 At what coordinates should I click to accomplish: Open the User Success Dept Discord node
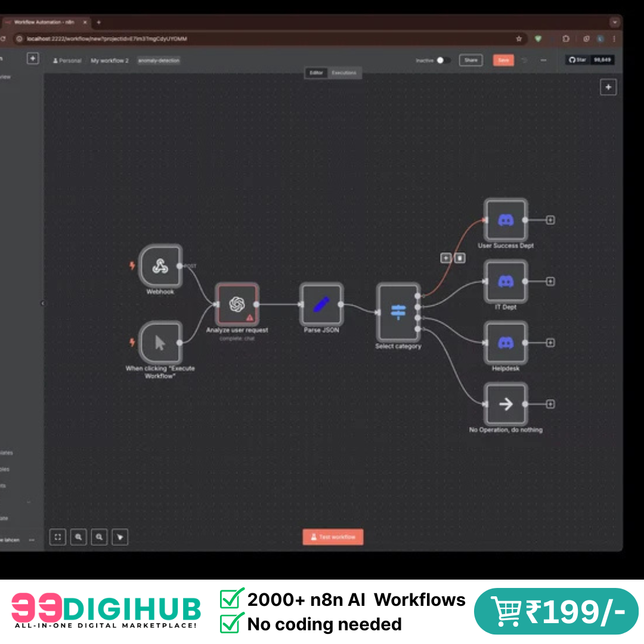coord(506,219)
